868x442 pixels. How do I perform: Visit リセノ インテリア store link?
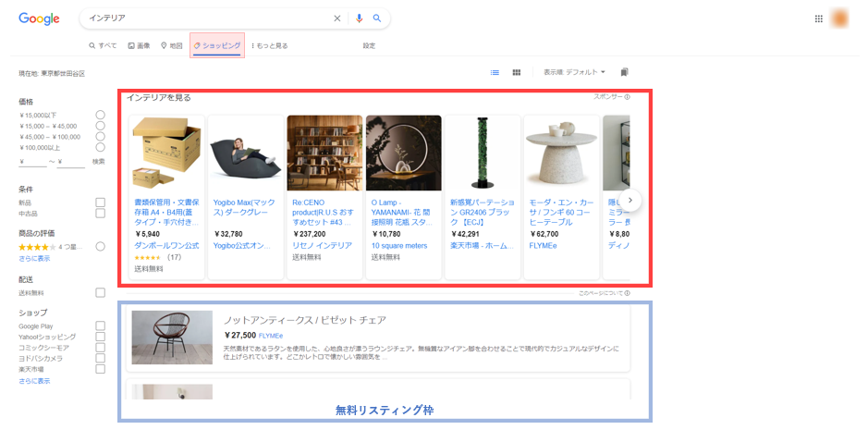click(323, 245)
